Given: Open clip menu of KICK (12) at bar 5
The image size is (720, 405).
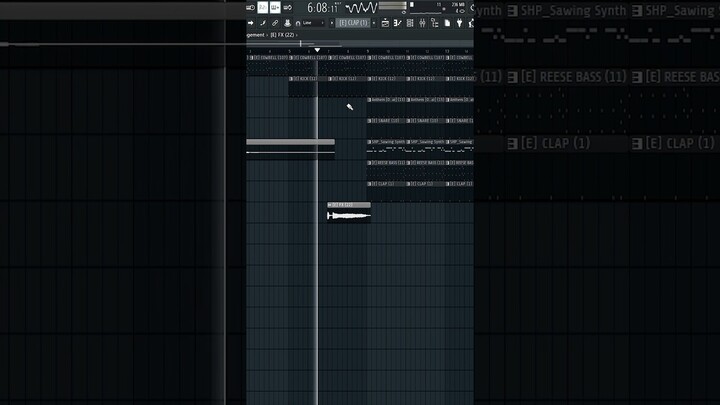Looking at the screenshot, I should click(x=291, y=79).
